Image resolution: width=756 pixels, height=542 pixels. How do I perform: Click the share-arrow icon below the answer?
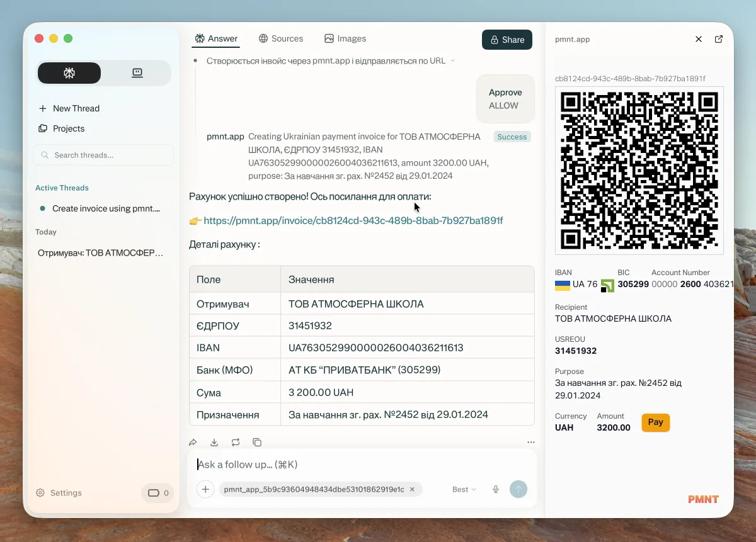[x=193, y=443]
